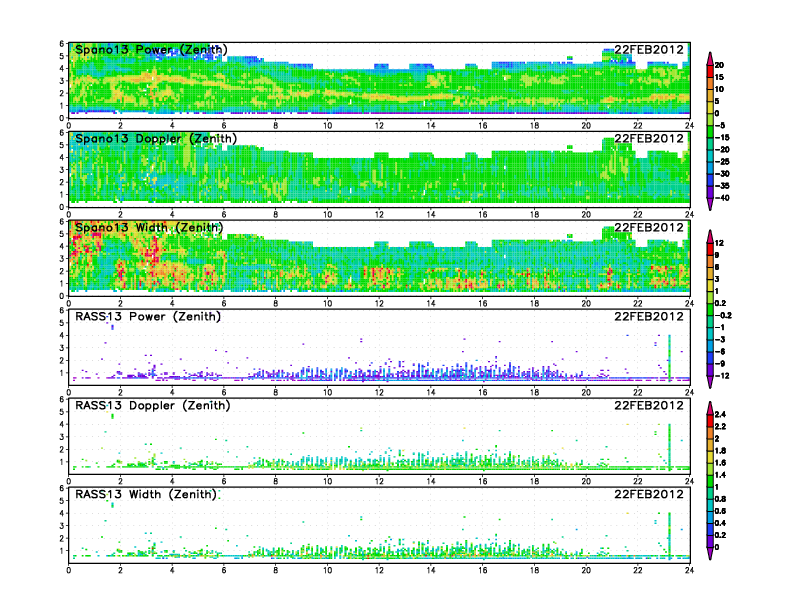Select the magenta top arrow of the bottom colorbar
Screen dimensions: 792x612
click(x=710, y=409)
